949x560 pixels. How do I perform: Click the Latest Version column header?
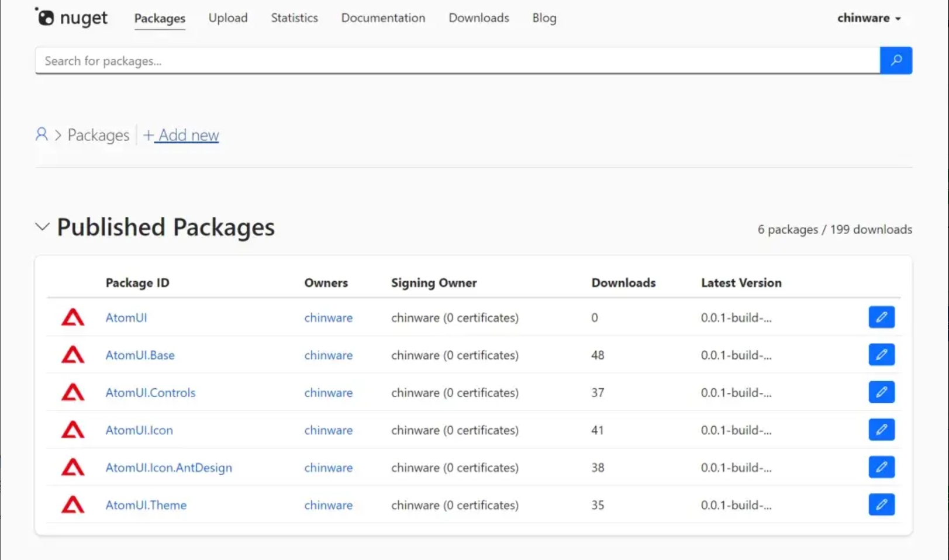click(x=741, y=282)
